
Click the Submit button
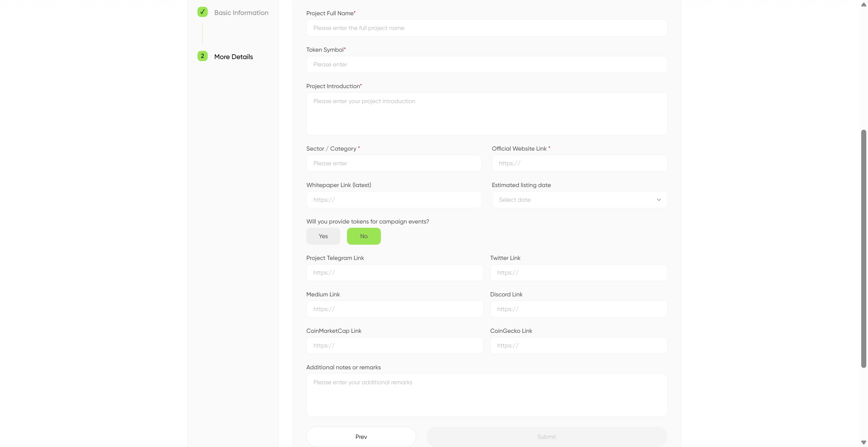coord(546,437)
